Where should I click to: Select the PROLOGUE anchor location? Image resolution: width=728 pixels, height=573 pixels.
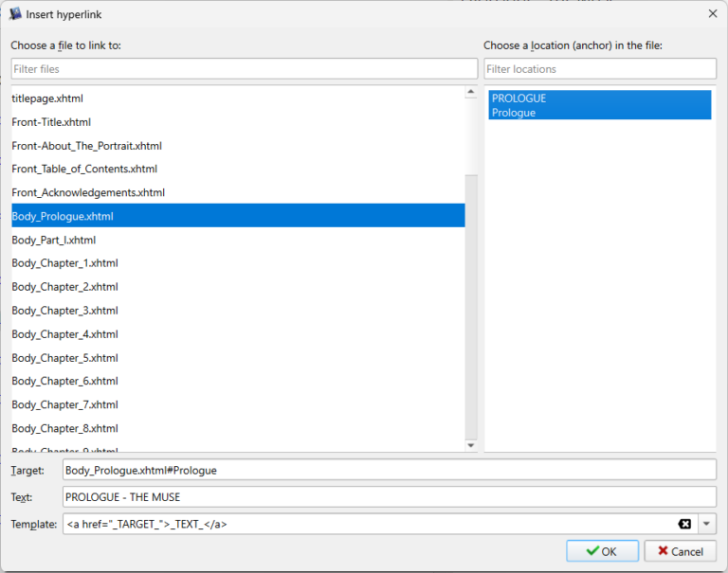(x=597, y=104)
